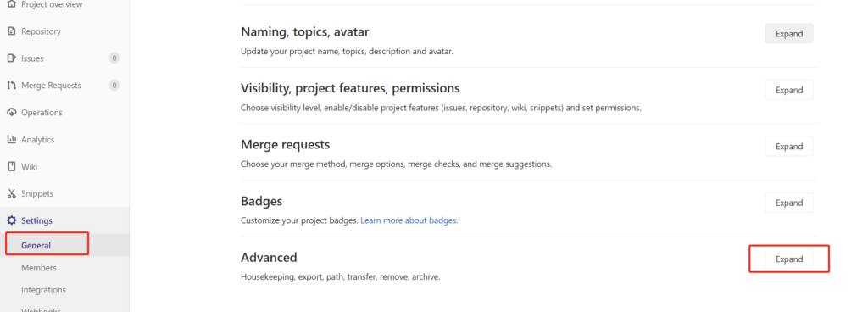Screen dimensions: 868x312
Task: Click the Analytics chart icon
Action: point(12,139)
